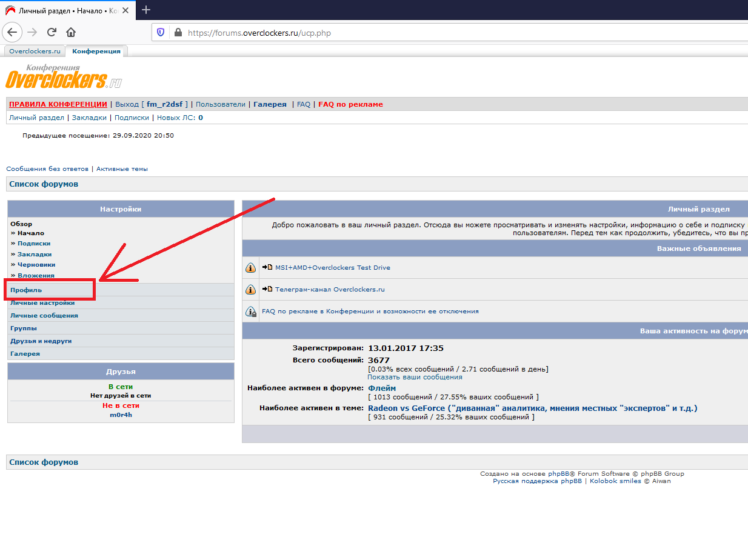Select Вложения in the sidebar menu

(36, 275)
